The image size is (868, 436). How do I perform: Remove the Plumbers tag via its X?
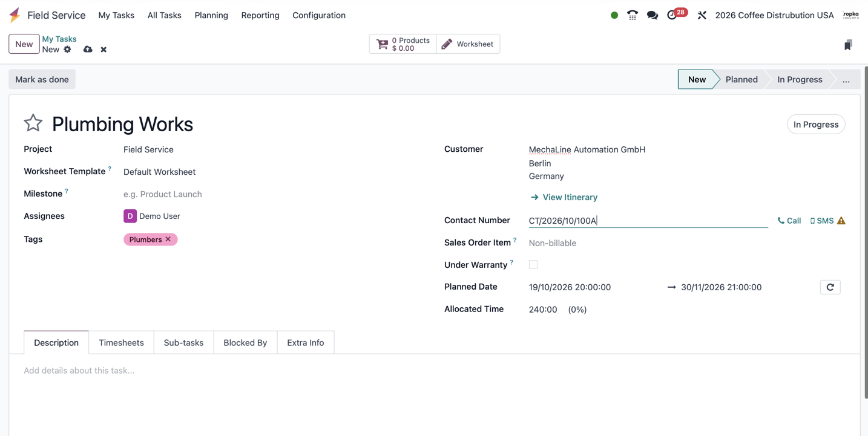tap(168, 239)
